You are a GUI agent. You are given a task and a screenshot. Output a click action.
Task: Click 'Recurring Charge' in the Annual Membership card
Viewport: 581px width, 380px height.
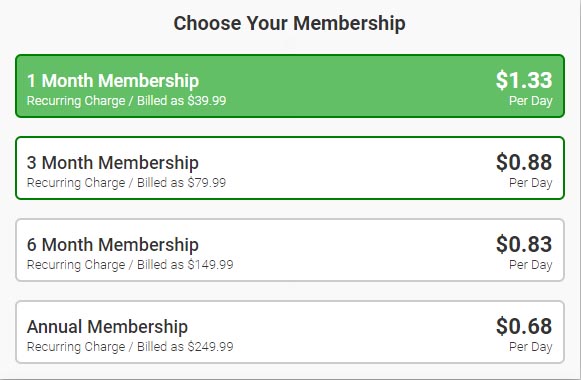76,347
